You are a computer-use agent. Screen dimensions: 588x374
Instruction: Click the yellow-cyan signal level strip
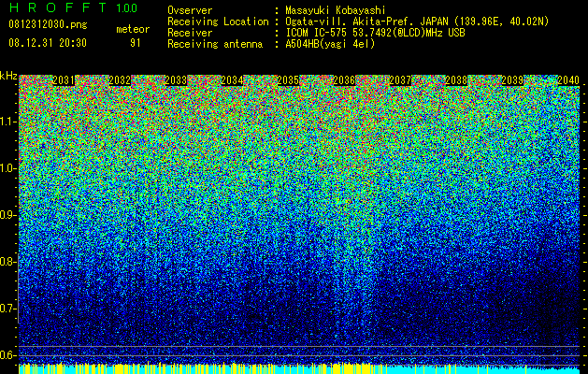tap(299, 368)
